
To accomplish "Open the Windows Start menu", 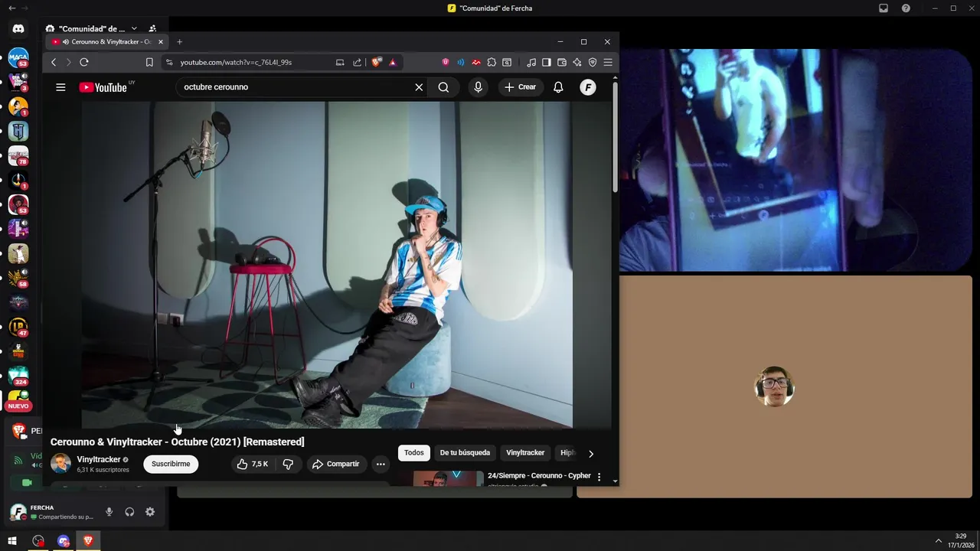I will coord(12,541).
